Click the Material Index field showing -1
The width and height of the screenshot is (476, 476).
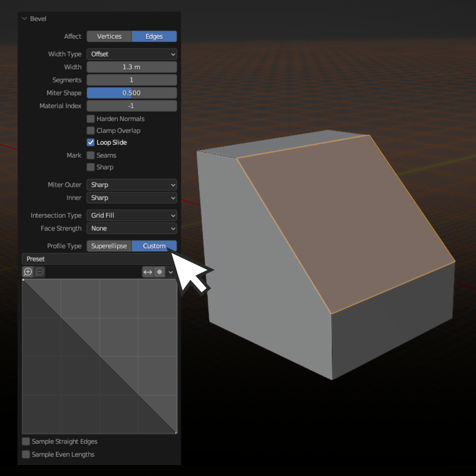click(x=132, y=106)
